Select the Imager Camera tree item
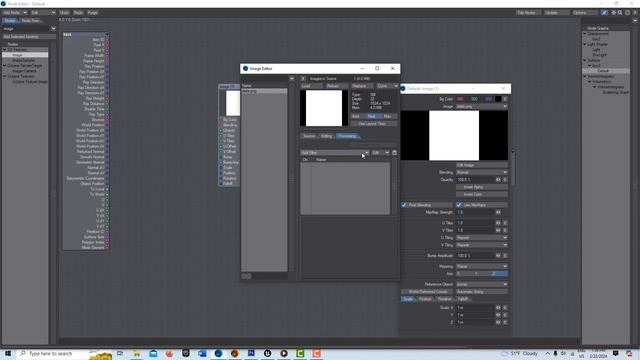Image resolution: width=640 pixels, height=360 pixels. (x=24, y=71)
